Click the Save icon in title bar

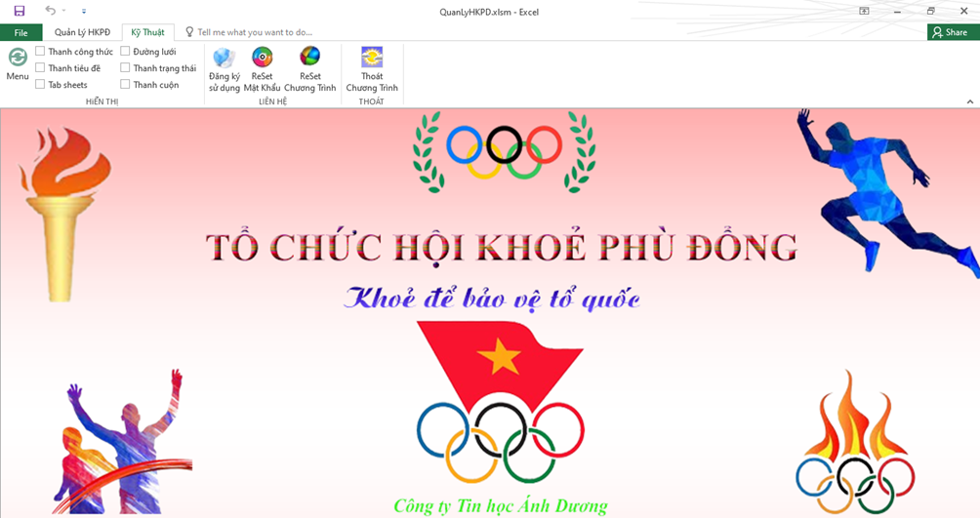pos(20,11)
